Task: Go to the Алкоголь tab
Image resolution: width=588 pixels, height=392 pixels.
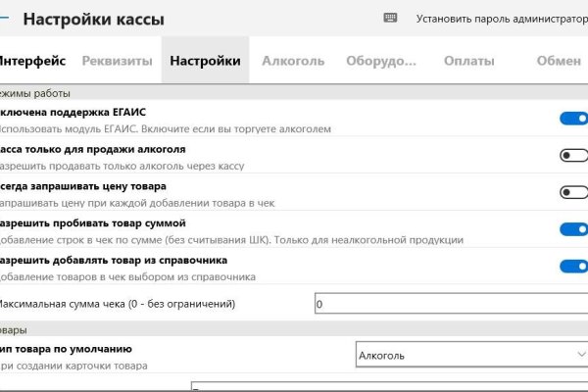Action: click(x=293, y=61)
